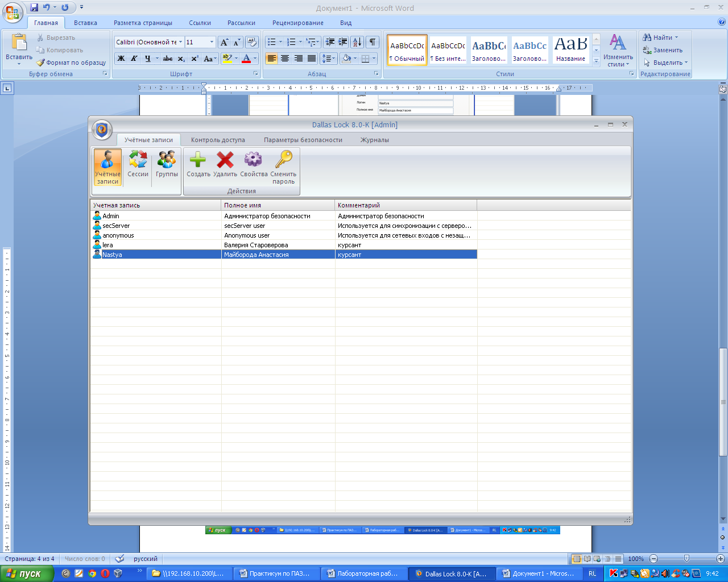Click the Word Help question mark icon
Image resolution: width=728 pixels, height=582 pixels.
point(722,22)
